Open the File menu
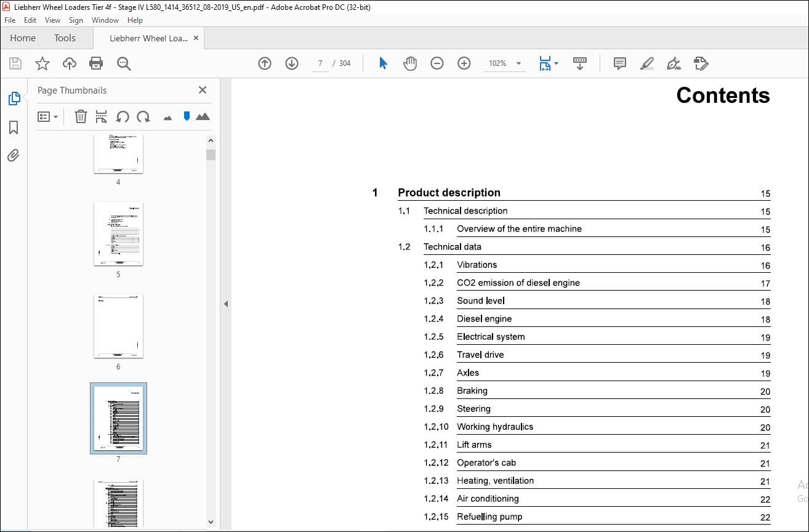 tap(10, 20)
